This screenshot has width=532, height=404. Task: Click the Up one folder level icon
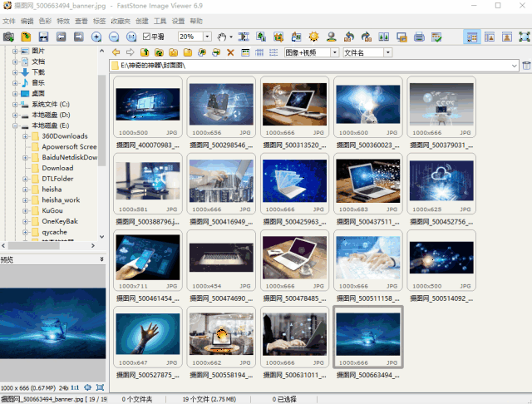145,52
